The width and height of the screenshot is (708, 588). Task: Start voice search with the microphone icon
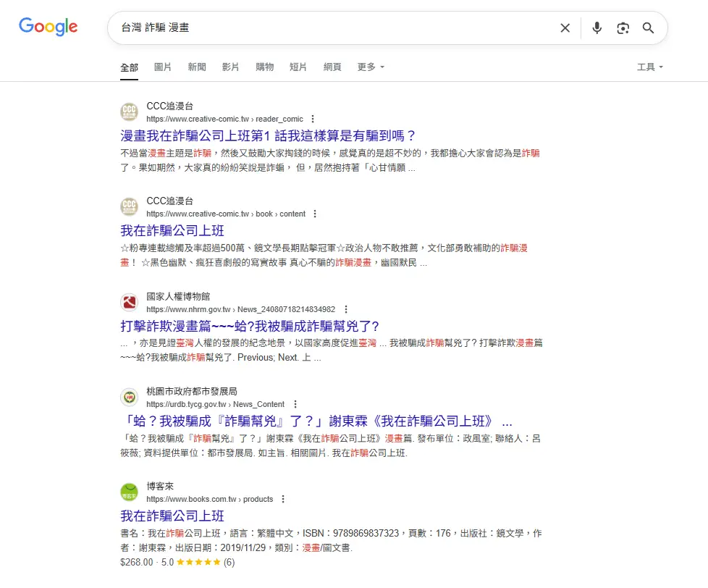[x=597, y=28]
